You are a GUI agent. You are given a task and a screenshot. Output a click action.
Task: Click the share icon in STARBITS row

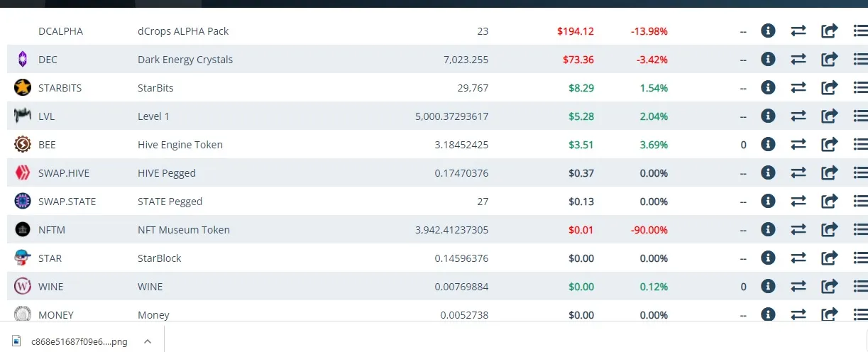coord(830,88)
